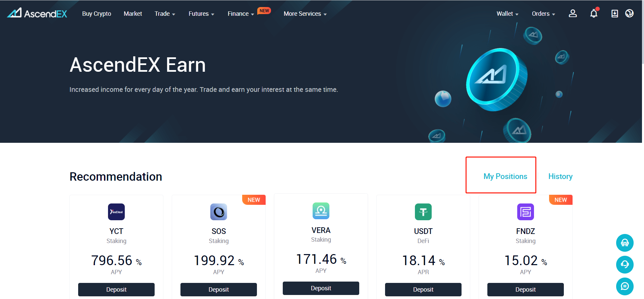Expand the Orders dropdown menu
Image resolution: width=644 pixels, height=299 pixels.
(543, 14)
